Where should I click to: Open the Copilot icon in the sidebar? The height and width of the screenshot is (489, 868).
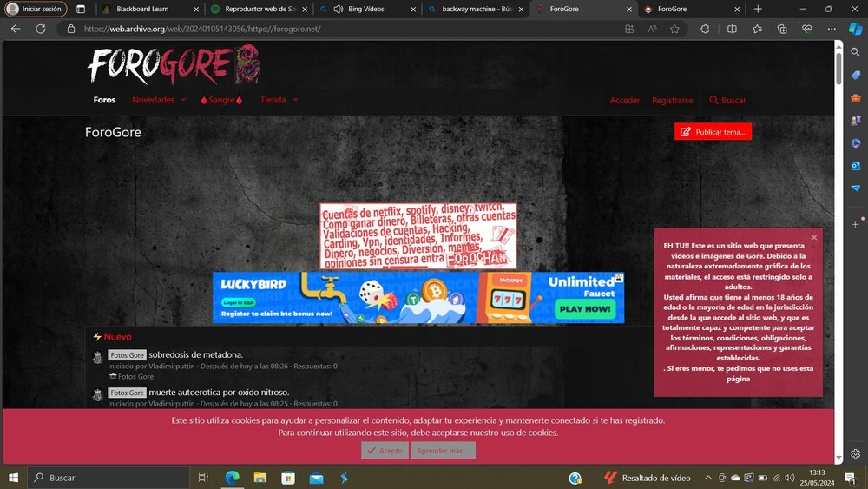(x=855, y=29)
